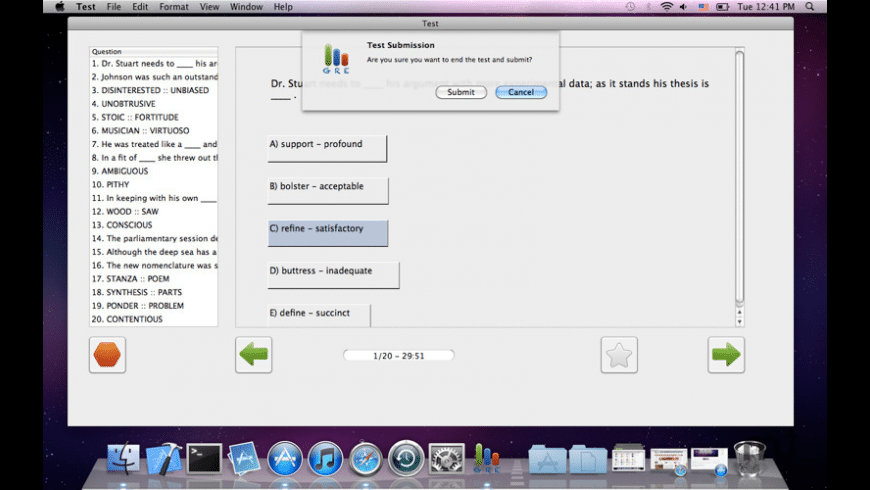
Task: Click the GRE app icon in the dock
Action: pos(487,458)
